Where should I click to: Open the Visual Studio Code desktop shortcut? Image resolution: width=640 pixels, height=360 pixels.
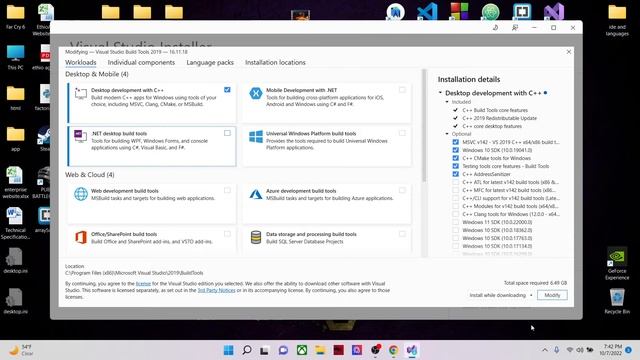click(427, 11)
